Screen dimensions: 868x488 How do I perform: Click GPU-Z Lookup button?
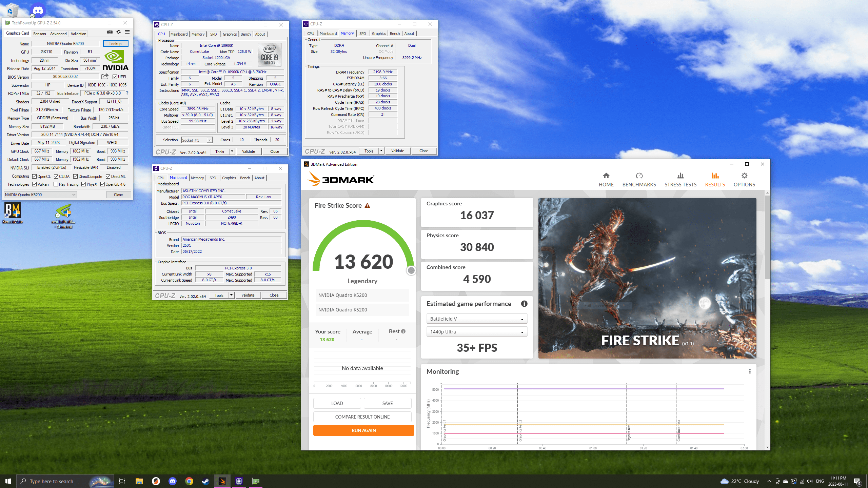click(115, 43)
